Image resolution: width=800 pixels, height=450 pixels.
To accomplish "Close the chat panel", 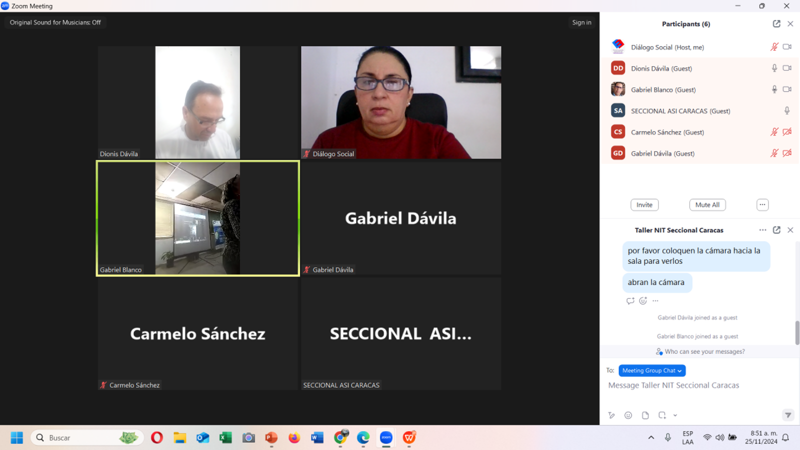I will click(790, 230).
